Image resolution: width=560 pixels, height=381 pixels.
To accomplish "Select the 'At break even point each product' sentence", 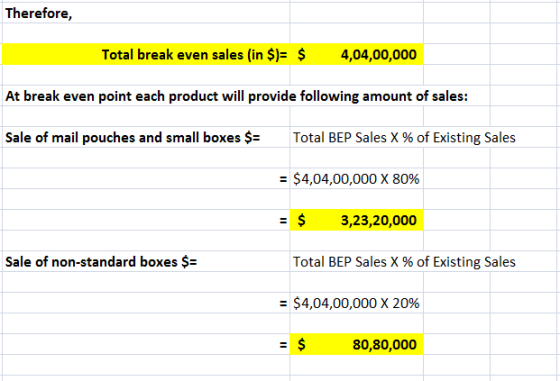I will point(236,96).
